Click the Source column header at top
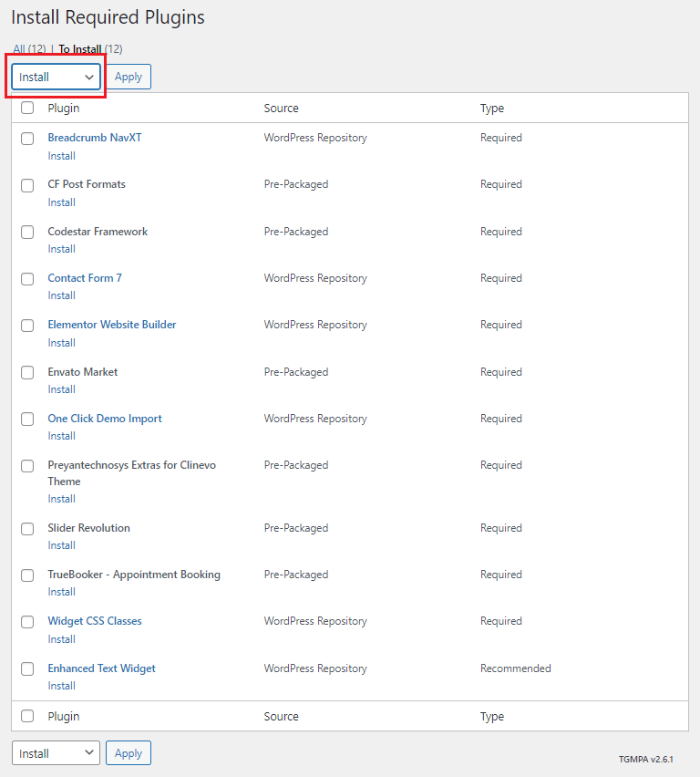The width and height of the screenshot is (700, 777). [x=281, y=108]
